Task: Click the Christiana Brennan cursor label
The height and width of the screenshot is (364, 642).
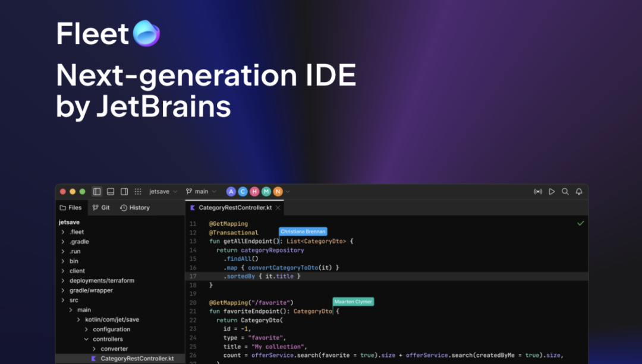Action: [x=303, y=232]
